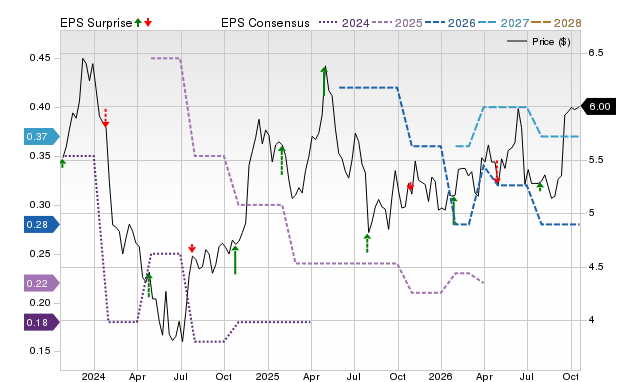The height and width of the screenshot is (382, 640).
Task: Click the 0.40 EPS axis label
Action: pos(40,107)
